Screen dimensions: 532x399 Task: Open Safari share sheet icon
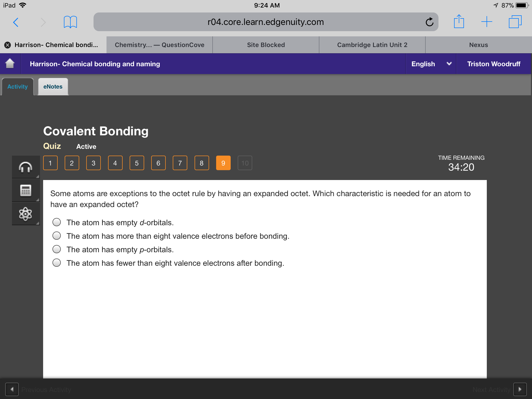pos(459,22)
